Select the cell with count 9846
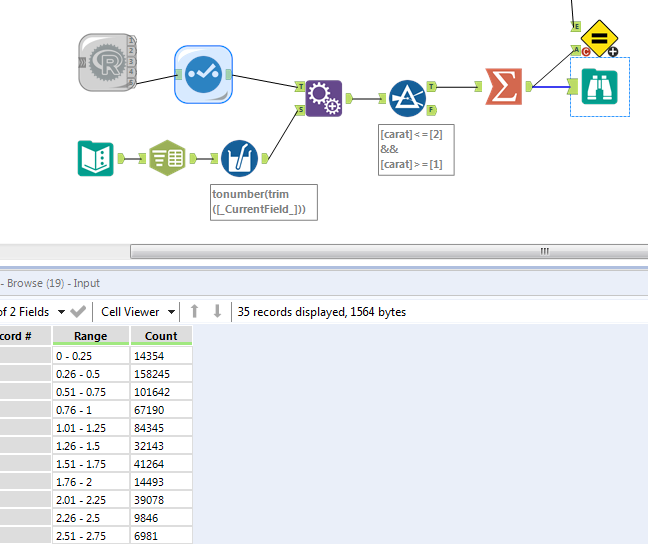Viewport: 648px width, 544px height. click(161, 518)
